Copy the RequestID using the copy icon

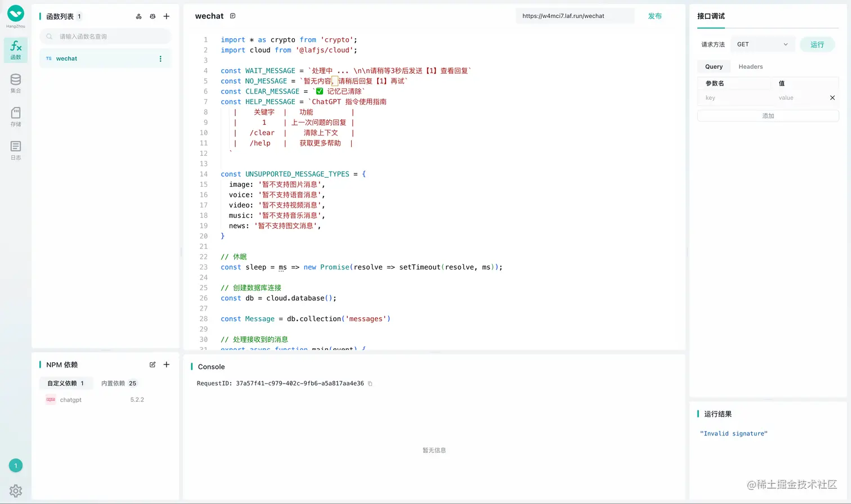pos(370,384)
